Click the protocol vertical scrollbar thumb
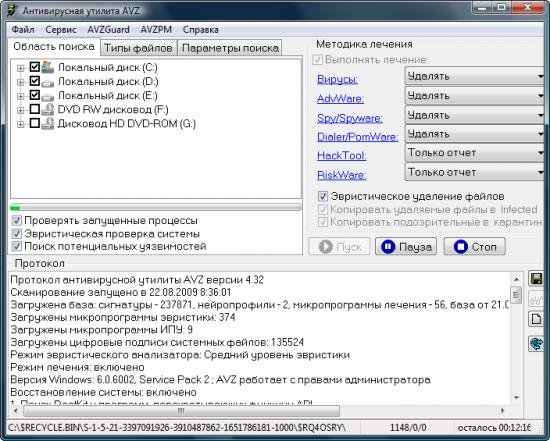 pyautogui.click(x=516, y=294)
